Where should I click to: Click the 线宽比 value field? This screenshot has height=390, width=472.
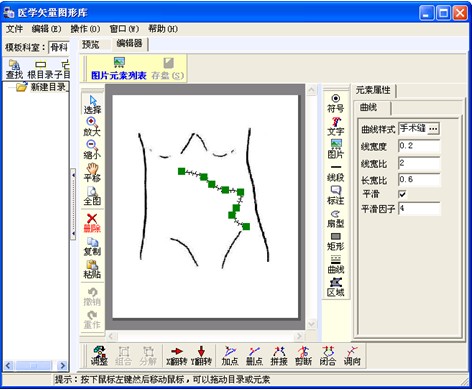point(419,163)
